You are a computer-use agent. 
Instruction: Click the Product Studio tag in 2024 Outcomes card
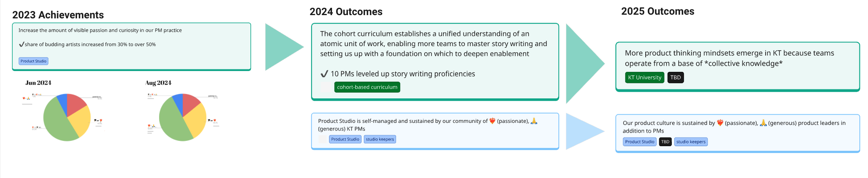pos(345,139)
